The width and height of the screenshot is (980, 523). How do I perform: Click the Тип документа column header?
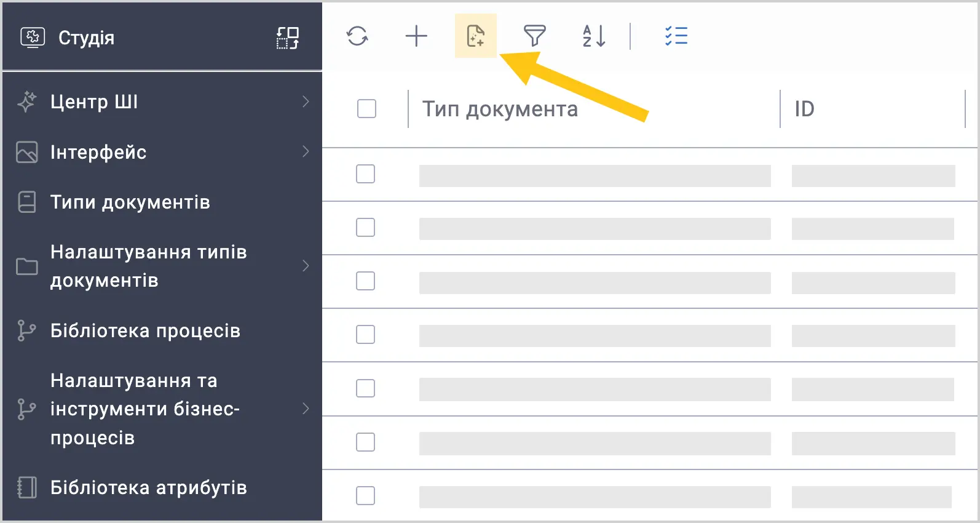pyautogui.click(x=500, y=109)
